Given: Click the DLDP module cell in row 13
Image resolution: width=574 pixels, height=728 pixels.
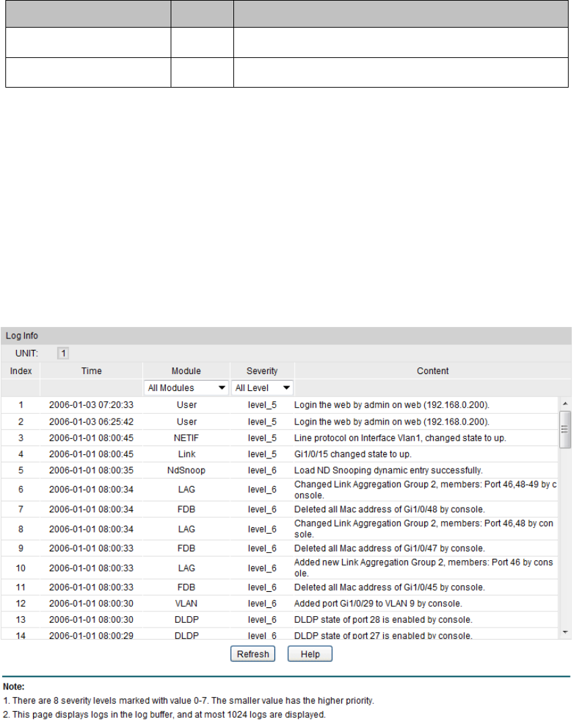Looking at the screenshot, I should click(187, 620).
